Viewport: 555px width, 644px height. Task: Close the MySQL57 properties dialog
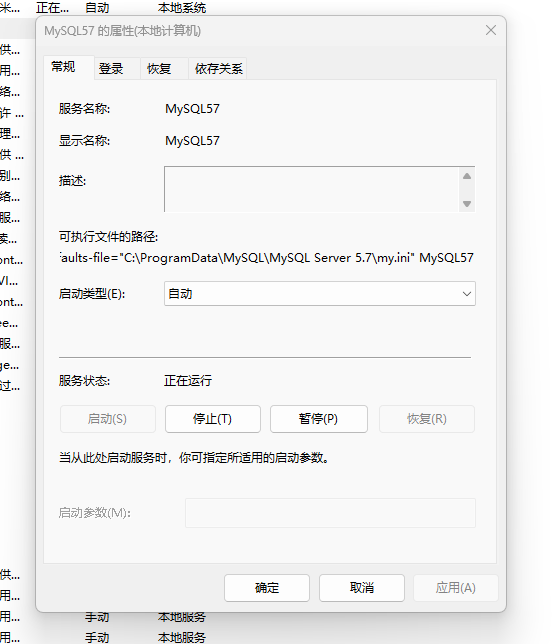491,30
